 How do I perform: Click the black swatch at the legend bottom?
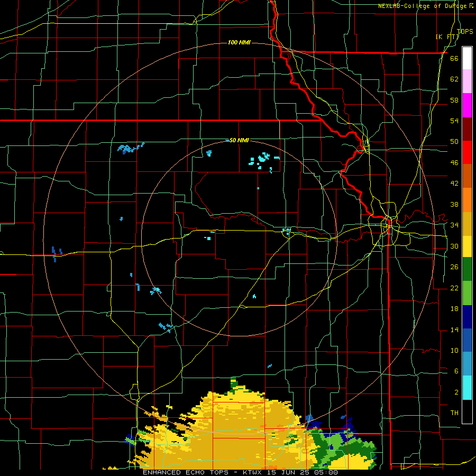(467, 411)
